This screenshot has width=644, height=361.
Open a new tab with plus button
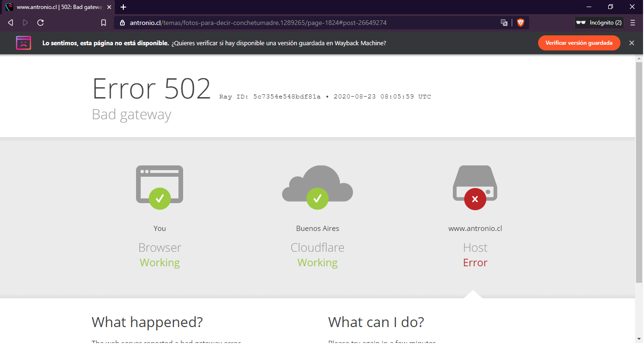(123, 7)
